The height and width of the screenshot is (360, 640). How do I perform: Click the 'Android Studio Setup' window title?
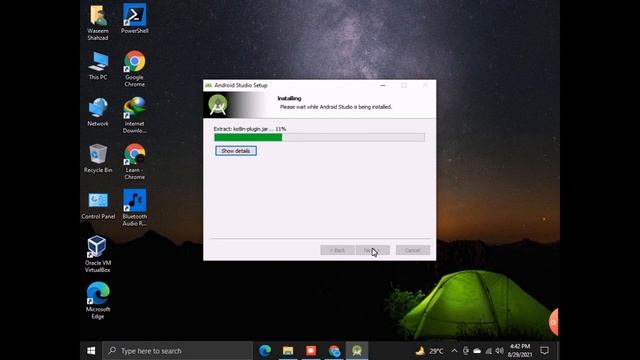tap(241, 85)
